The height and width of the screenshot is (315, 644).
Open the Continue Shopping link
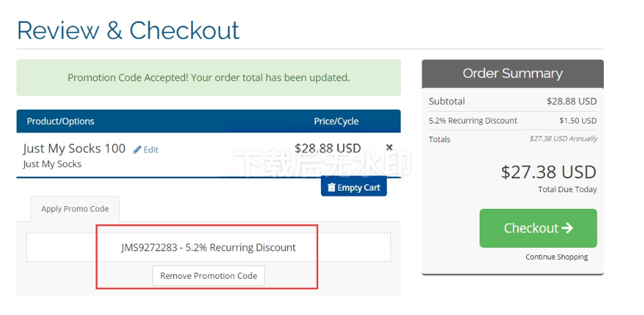click(556, 257)
